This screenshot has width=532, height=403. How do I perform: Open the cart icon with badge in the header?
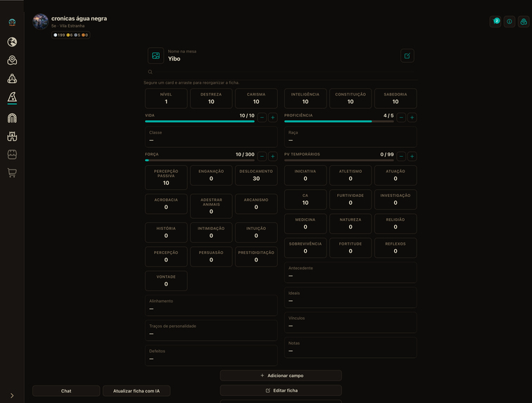coord(495,22)
